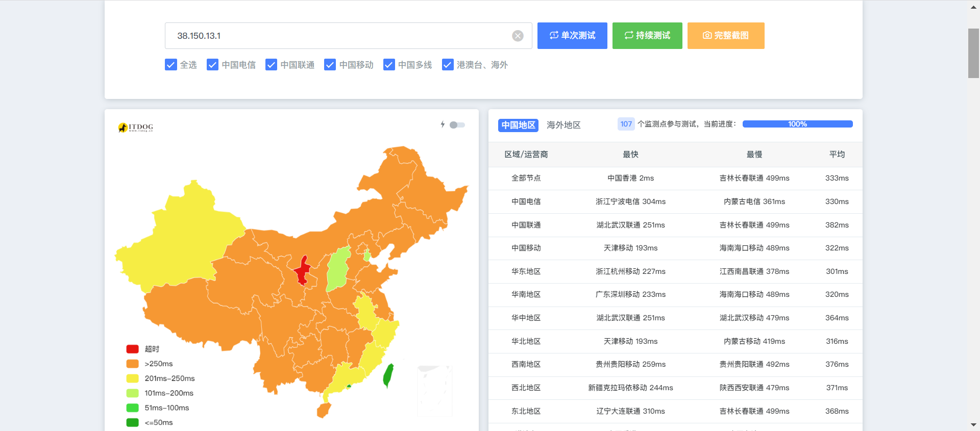Click the red timeout legend swatch

pyautogui.click(x=133, y=349)
